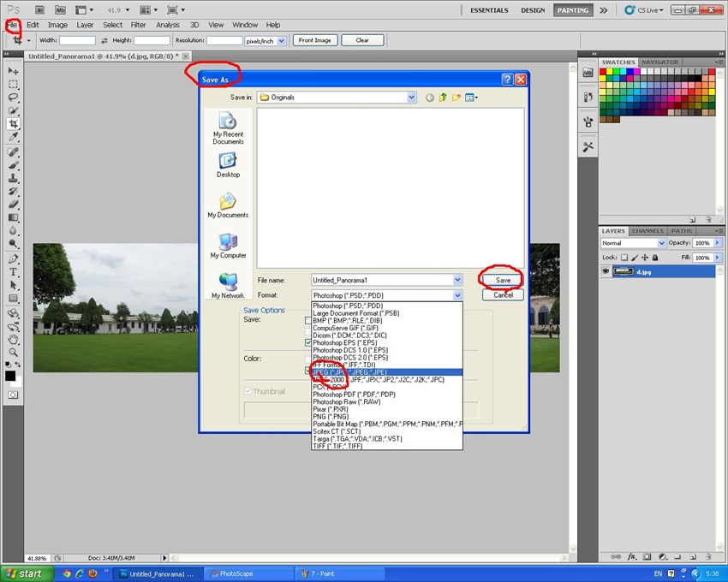
Task: Click the Save button
Action: (503, 280)
